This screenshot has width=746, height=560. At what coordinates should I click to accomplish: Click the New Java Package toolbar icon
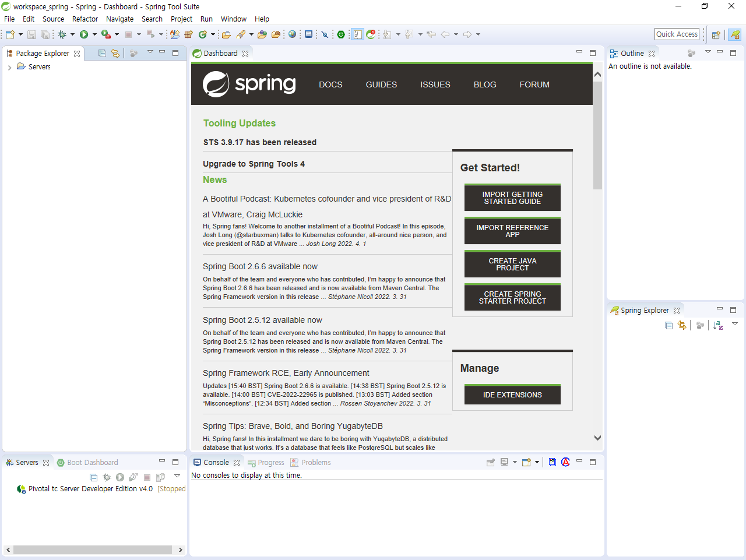[188, 34]
